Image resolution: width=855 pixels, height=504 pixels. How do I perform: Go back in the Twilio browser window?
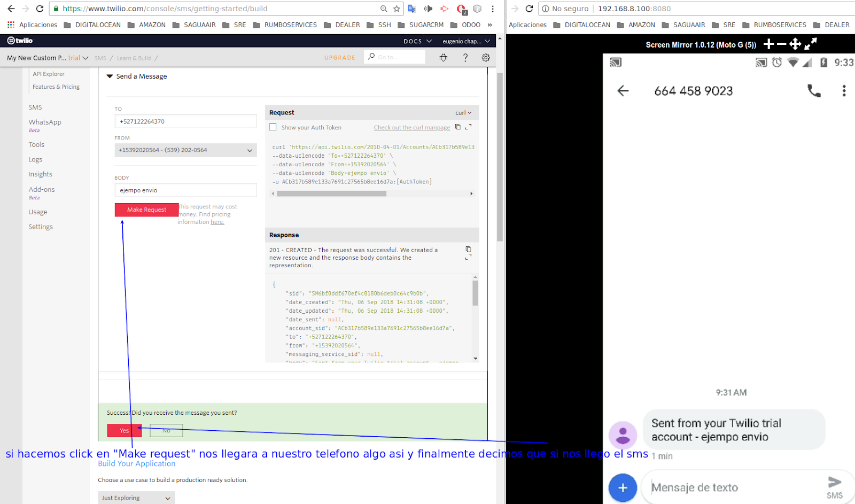(11, 9)
